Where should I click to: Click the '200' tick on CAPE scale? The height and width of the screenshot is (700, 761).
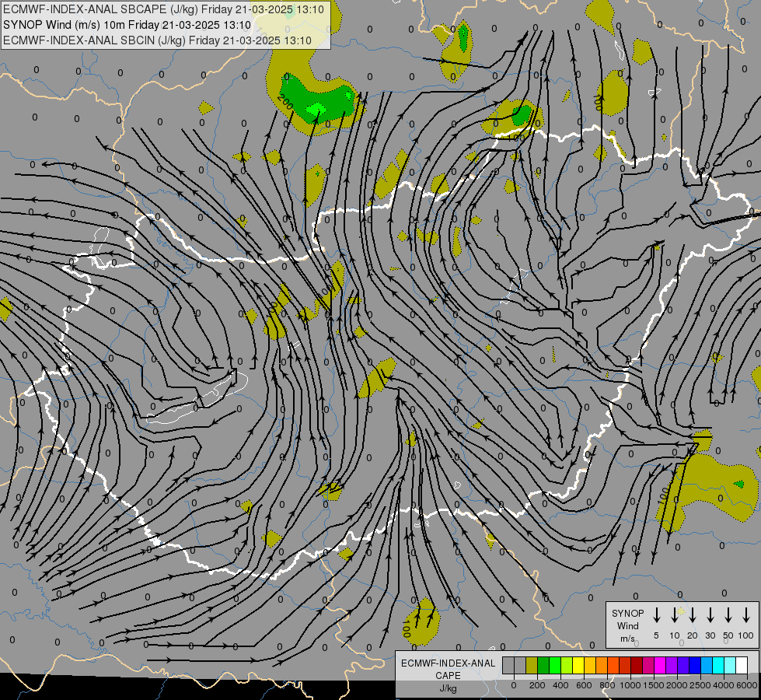coord(537,685)
